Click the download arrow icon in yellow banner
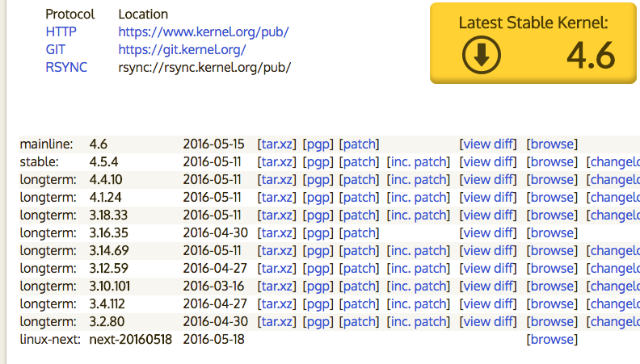Viewport: 640px width, 364px height. 482,55
